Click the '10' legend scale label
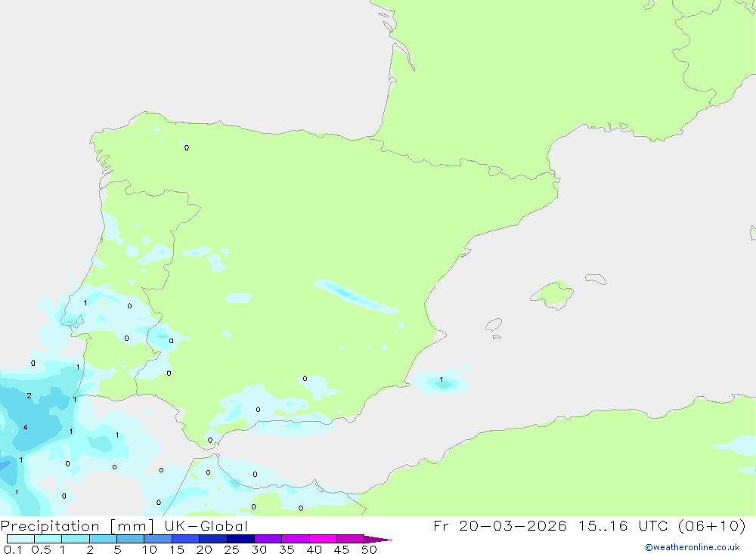756x554 pixels. (149, 549)
